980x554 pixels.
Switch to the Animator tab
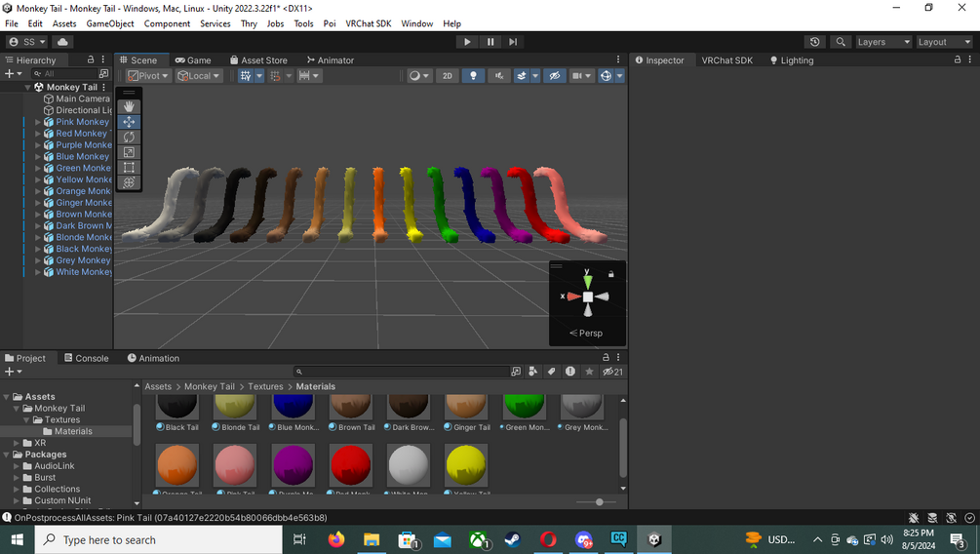click(x=330, y=60)
